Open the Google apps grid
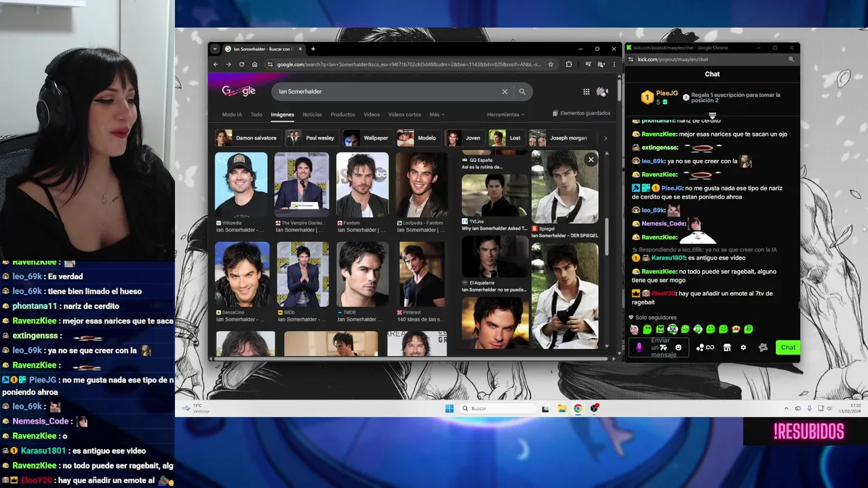The height and width of the screenshot is (488, 868). click(x=586, y=91)
